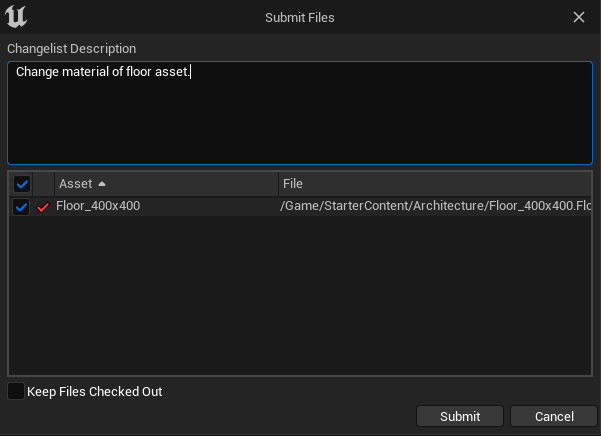Click the Unreal Engine logo icon
601x436 pixels.
click(x=16, y=16)
